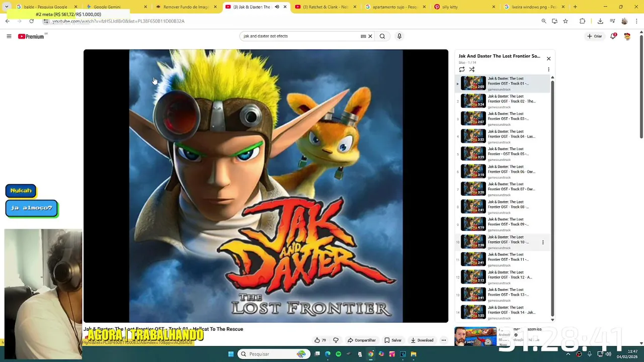Play Track 02 in the playlist
644x362 pixels.
coord(503,101)
